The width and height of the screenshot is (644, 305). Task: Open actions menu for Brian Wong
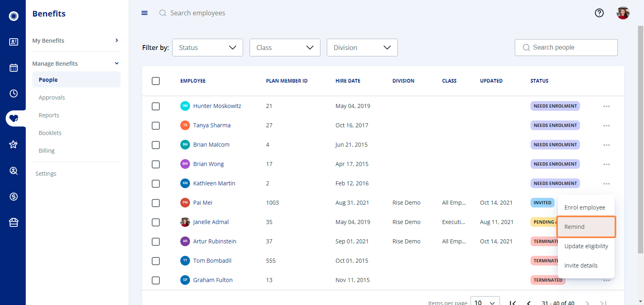point(606,164)
